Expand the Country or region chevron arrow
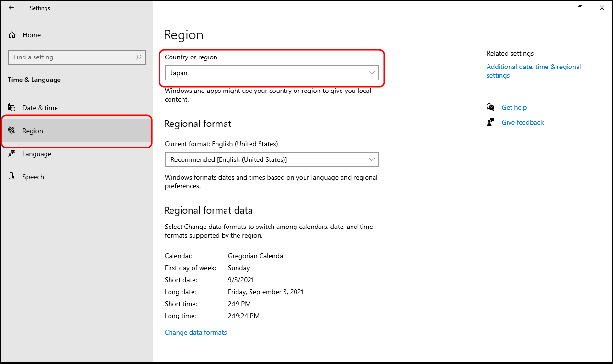The height and width of the screenshot is (364, 613). coord(372,73)
